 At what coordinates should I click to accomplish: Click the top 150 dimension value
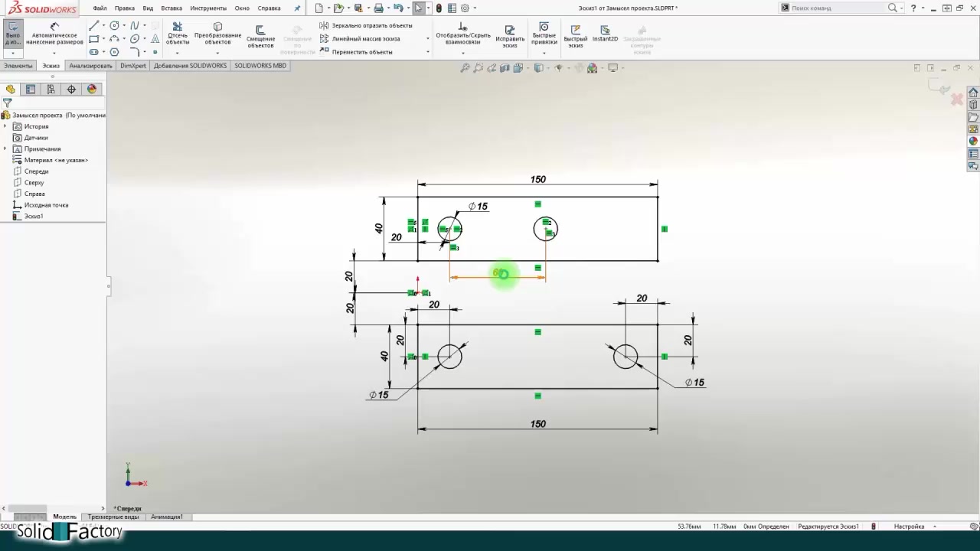click(x=538, y=179)
